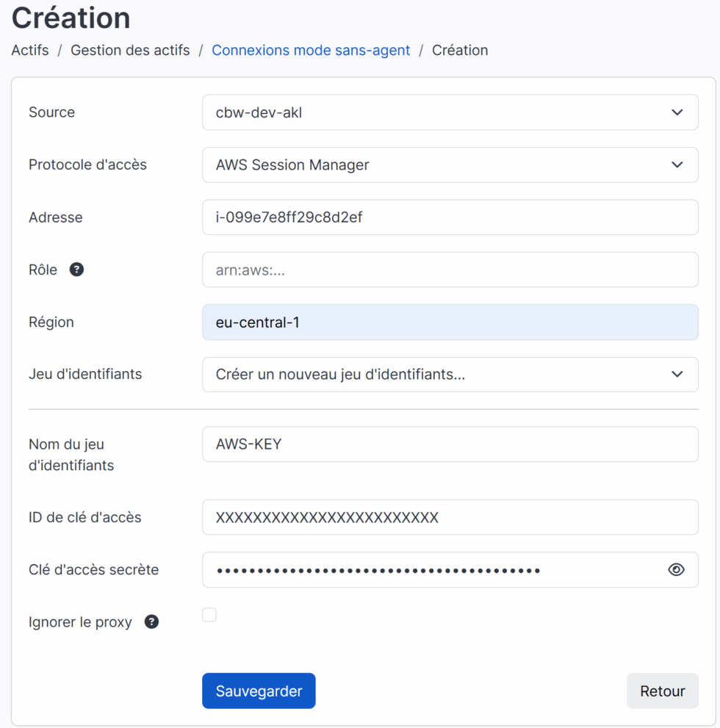Click the Adresse field containing the instance ID
Image resolution: width=720 pixels, height=728 pixels.
pyautogui.click(x=450, y=217)
